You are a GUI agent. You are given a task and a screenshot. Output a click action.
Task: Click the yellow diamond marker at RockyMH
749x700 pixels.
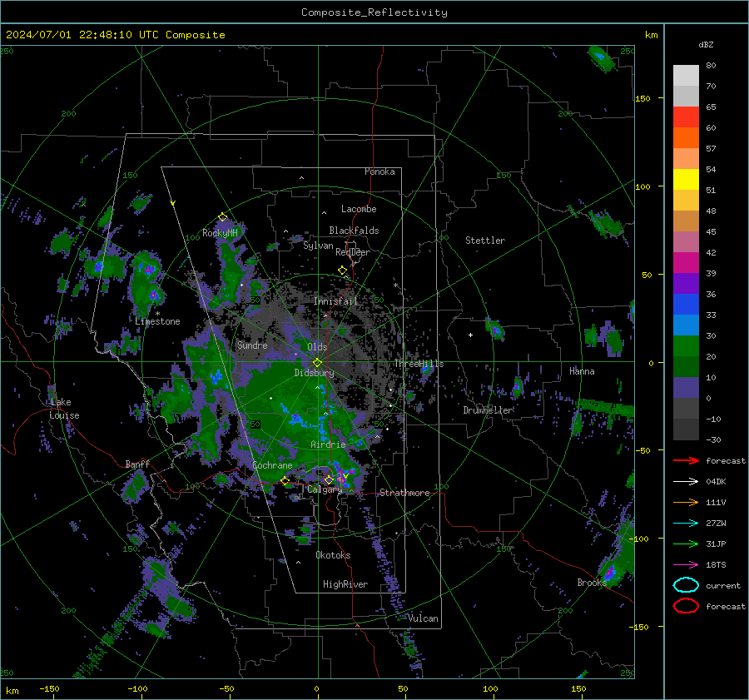222,217
